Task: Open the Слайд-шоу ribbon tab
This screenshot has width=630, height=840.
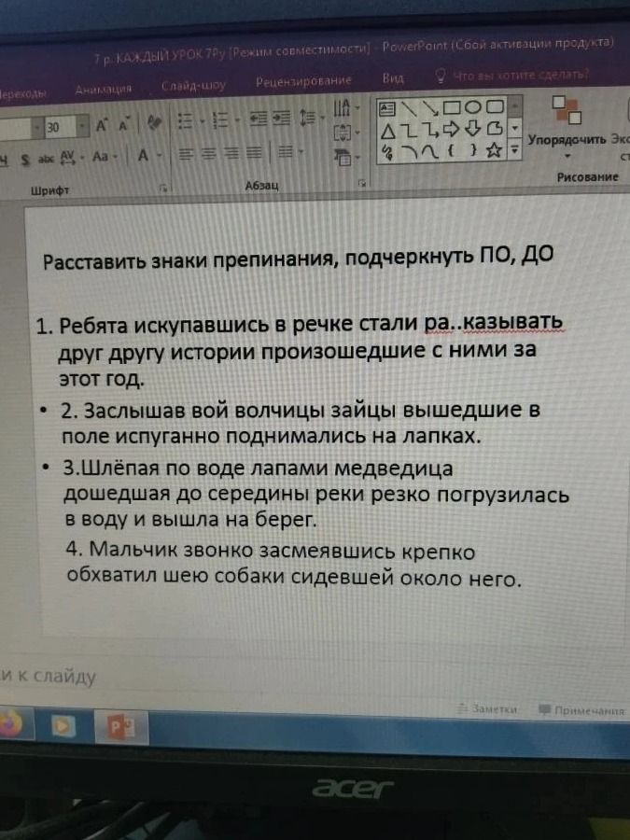Action: [x=193, y=86]
